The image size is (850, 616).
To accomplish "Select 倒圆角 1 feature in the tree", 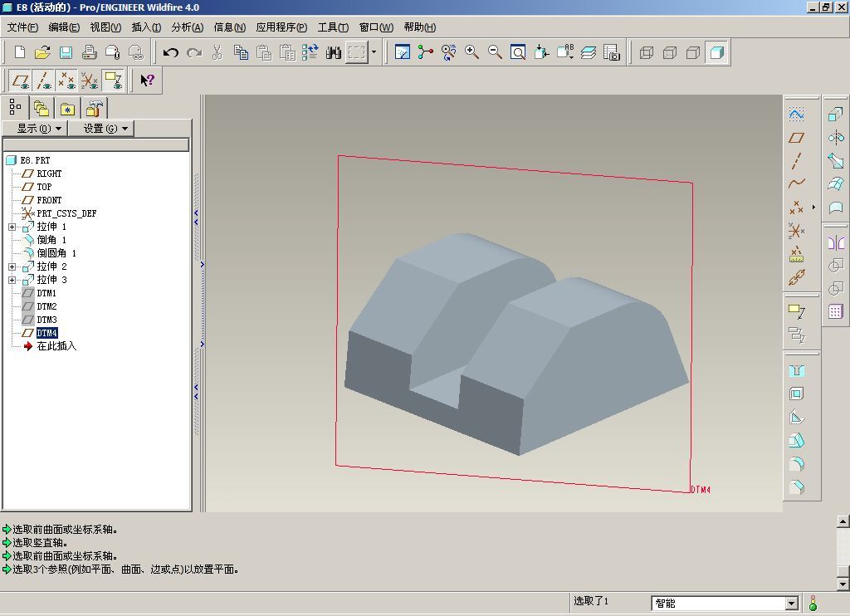I will [x=56, y=253].
